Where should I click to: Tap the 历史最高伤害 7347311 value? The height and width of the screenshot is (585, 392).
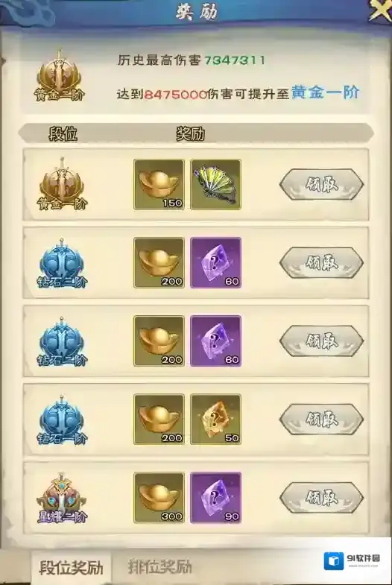pyautogui.click(x=235, y=60)
